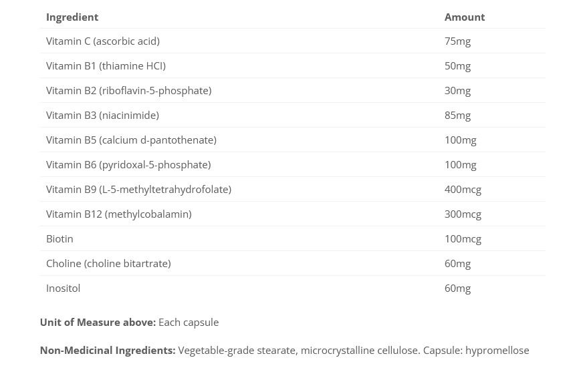This screenshot has height=392, width=567.
Task: Click the 75mg amount for Vitamin C
Action: point(457,41)
